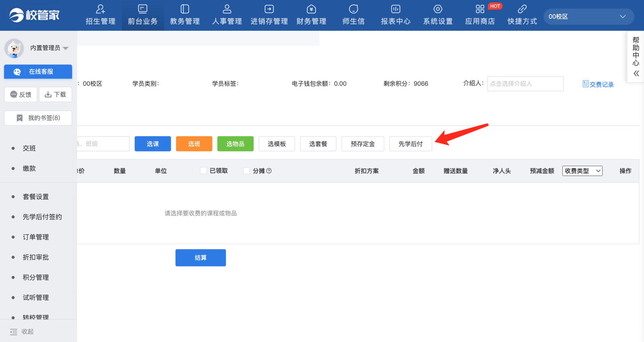644x342 pixels.
Task: Select 订单管理 in the sidebar
Action: (x=36, y=237)
